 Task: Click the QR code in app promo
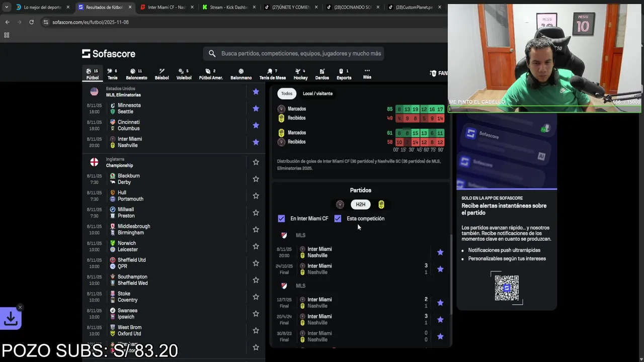pyautogui.click(x=507, y=288)
